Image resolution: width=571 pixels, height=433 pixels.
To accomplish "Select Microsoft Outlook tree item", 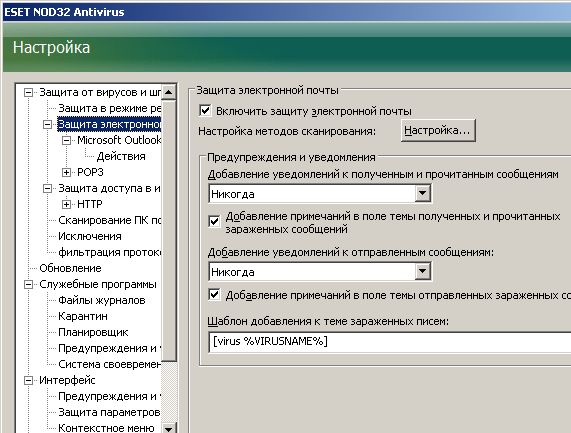I will (119, 140).
